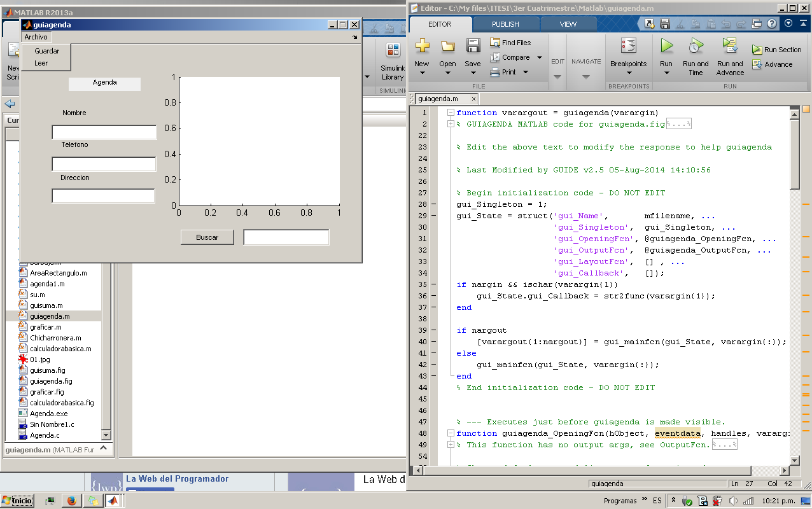Open the Save dropdown arrow
This screenshot has width=812, height=509.
click(473, 73)
